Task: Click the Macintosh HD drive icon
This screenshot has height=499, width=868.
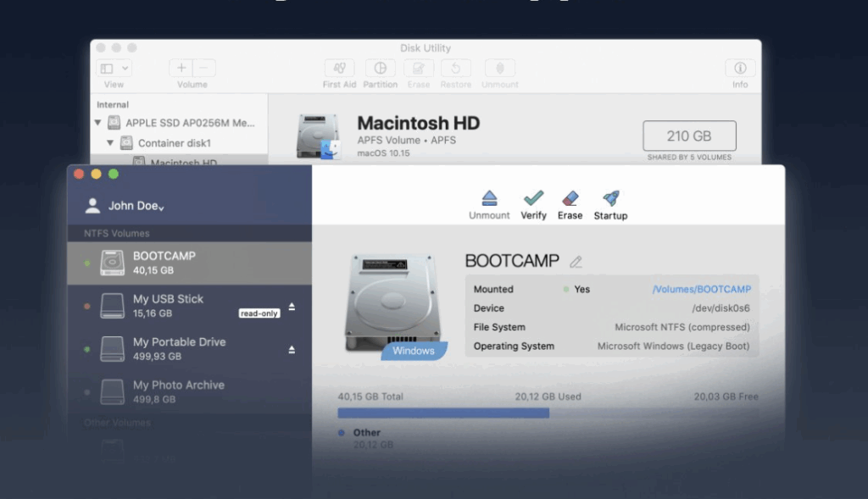Action: click(x=319, y=136)
